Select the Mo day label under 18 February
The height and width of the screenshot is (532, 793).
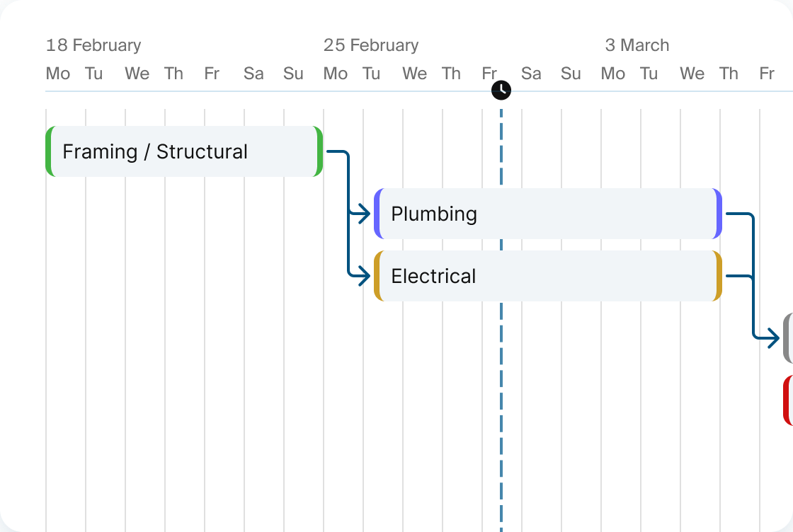(x=57, y=73)
